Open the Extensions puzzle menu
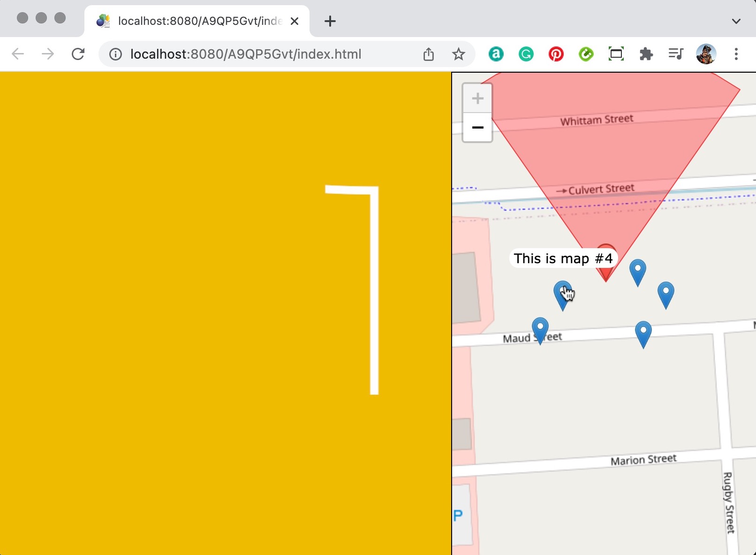Viewport: 756px width, 555px height. tap(646, 54)
